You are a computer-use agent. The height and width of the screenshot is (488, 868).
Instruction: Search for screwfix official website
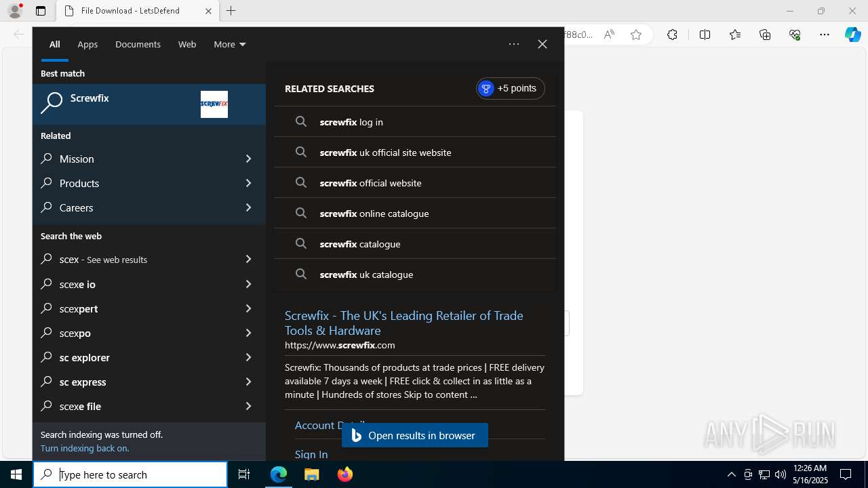[415, 183]
